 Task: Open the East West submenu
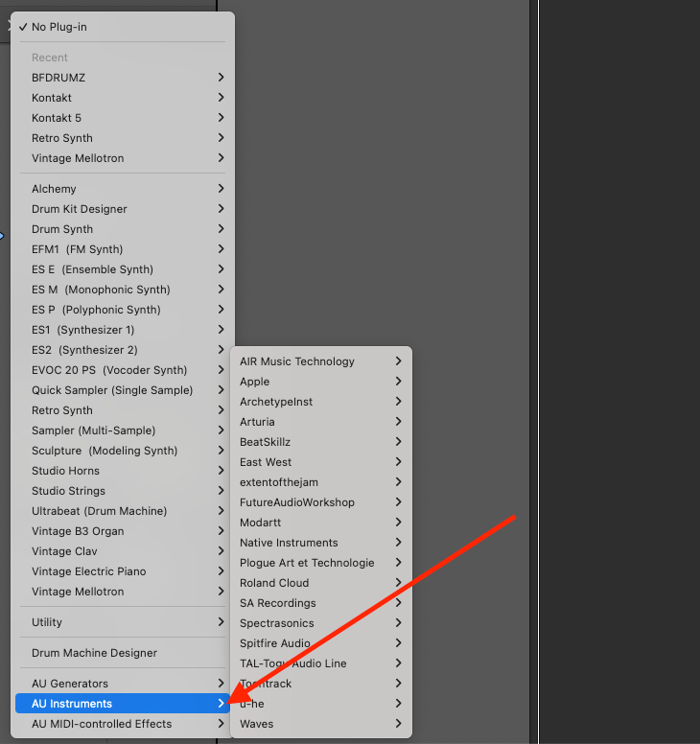321,462
